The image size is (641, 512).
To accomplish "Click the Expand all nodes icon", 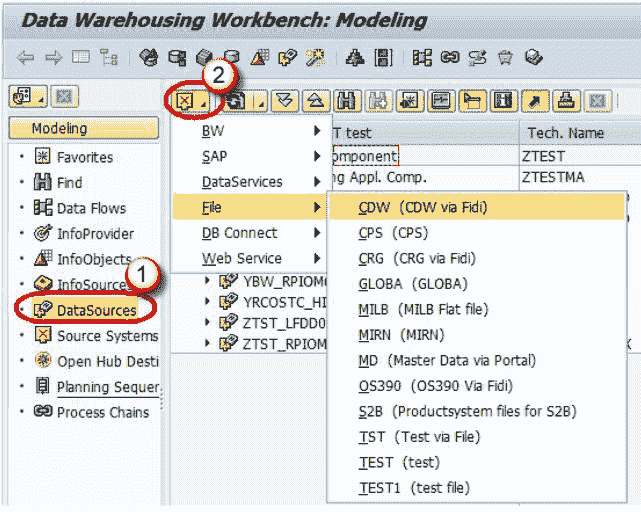I will click(x=285, y=101).
